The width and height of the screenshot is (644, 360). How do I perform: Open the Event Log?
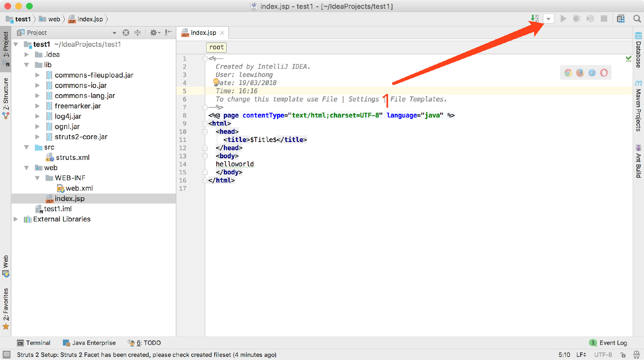pos(613,343)
